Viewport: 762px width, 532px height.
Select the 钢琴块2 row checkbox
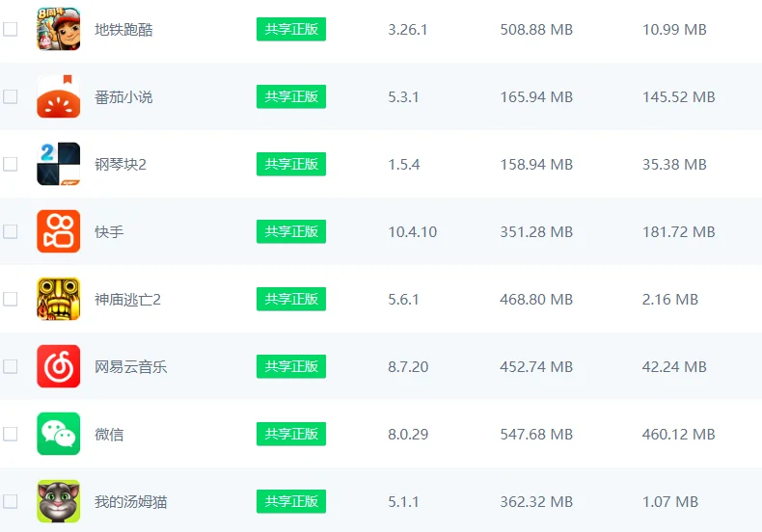tap(11, 164)
